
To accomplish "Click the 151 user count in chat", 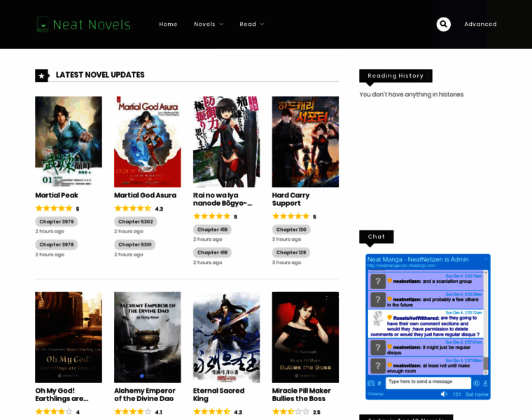I will coord(456,394).
